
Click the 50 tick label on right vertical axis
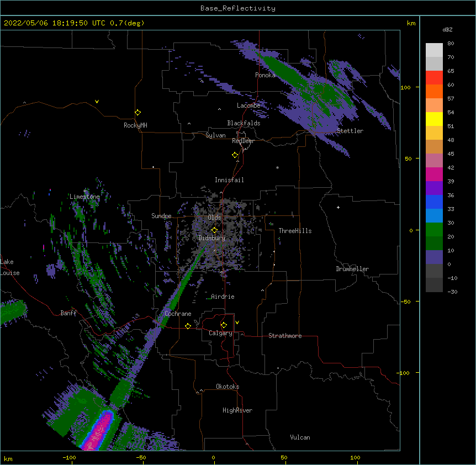408,158
